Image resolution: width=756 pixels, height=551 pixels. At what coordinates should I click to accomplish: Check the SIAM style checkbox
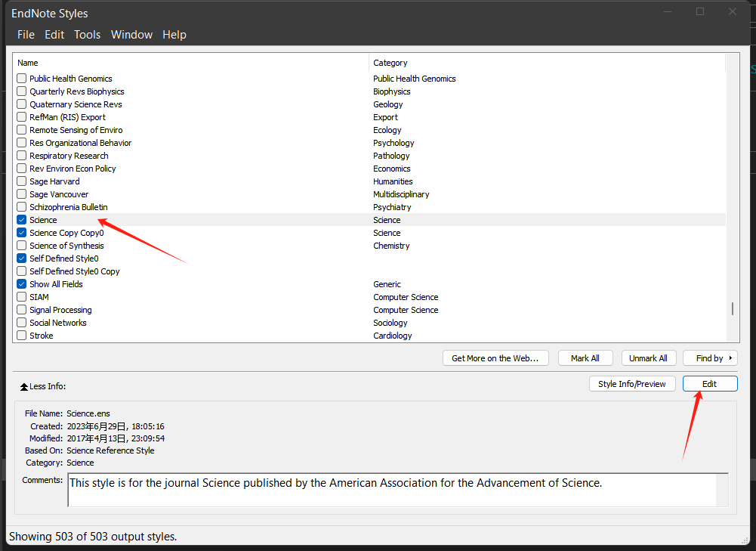[22, 297]
